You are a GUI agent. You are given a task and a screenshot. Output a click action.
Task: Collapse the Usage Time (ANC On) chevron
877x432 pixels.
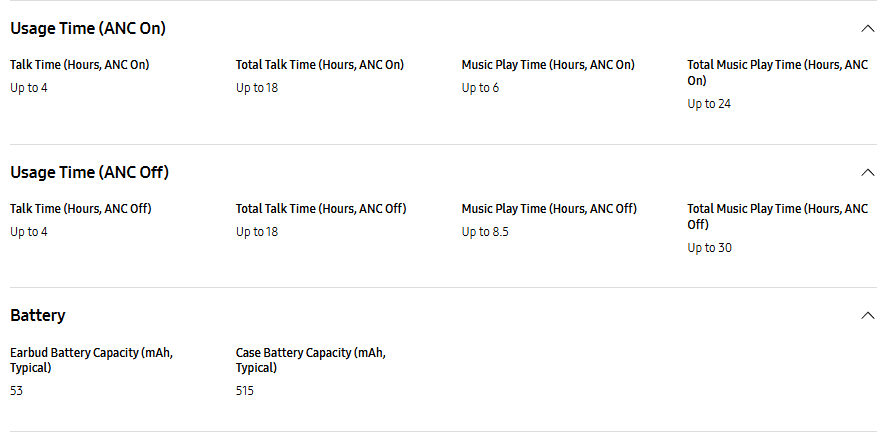867,28
